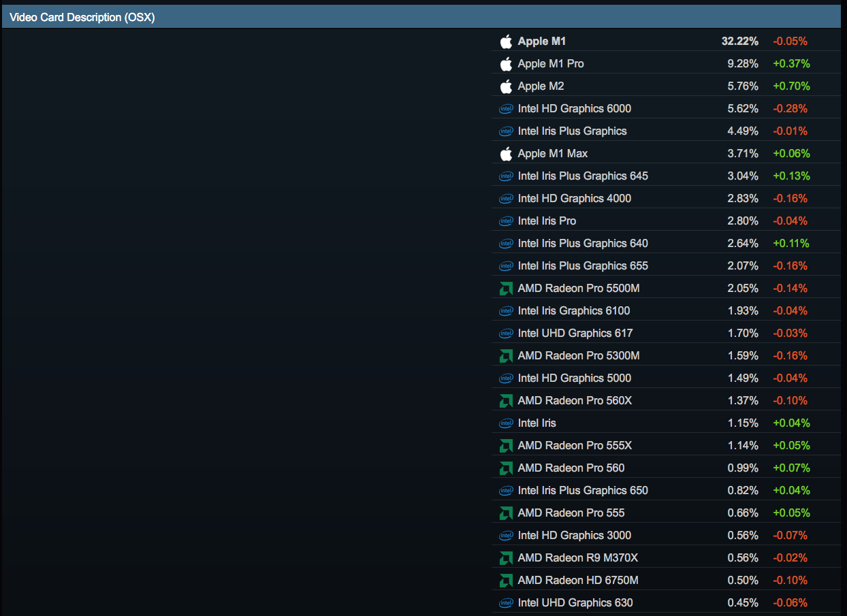
Task: Click the AMD logo beside Radeon HD 6750M
Action: (x=506, y=581)
